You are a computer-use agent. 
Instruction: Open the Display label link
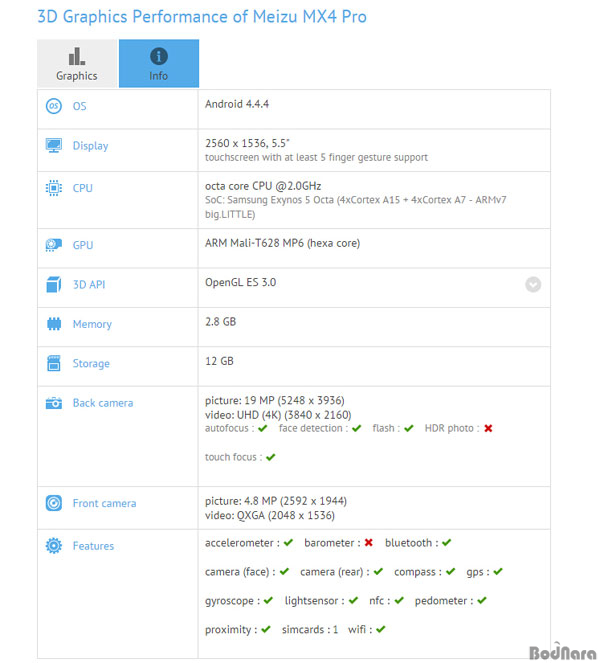(90, 146)
